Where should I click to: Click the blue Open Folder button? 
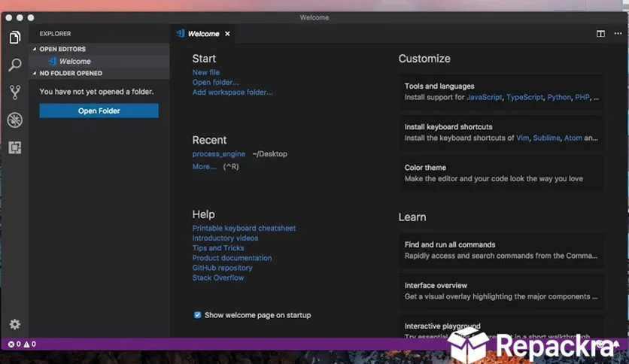[99, 111]
